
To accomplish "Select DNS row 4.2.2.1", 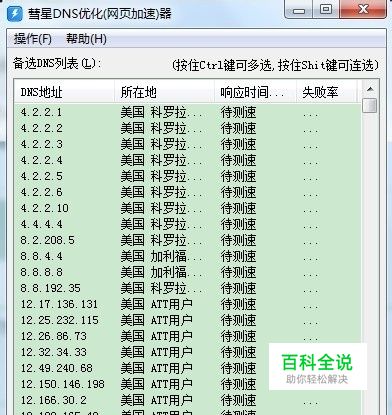I will [188, 112].
